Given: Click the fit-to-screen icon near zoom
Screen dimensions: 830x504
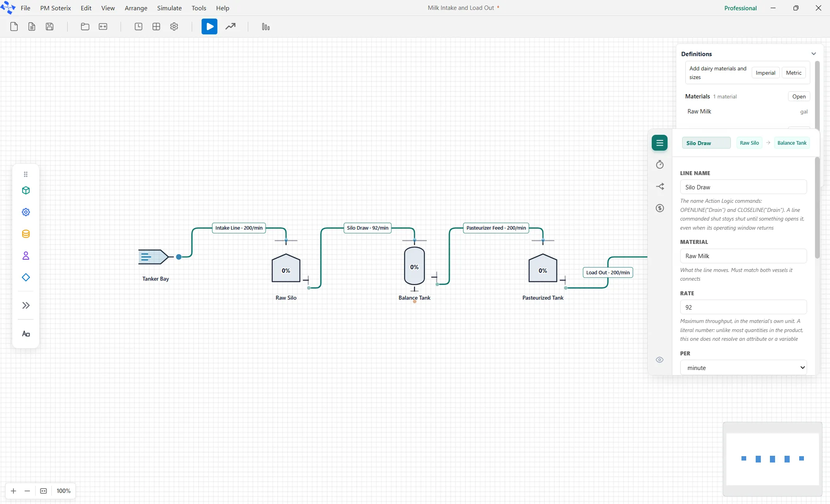Looking at the screenshot, I should coord(43,491).
